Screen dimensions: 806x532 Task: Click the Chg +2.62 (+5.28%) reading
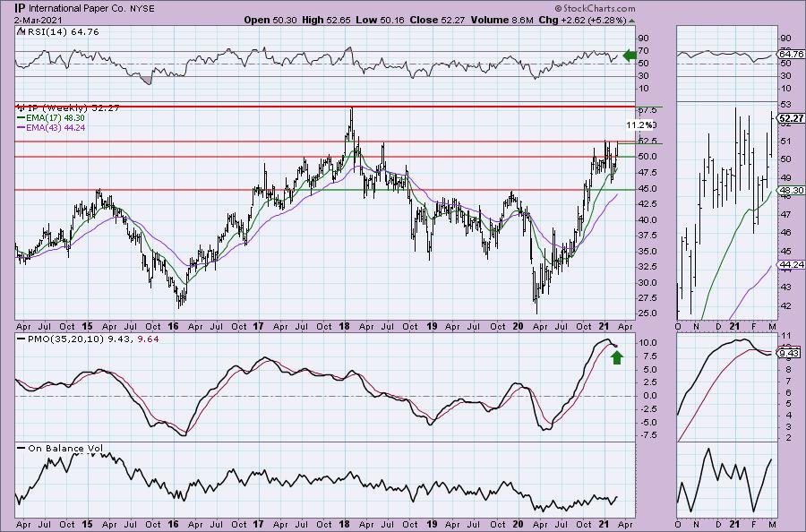[582, 20]
